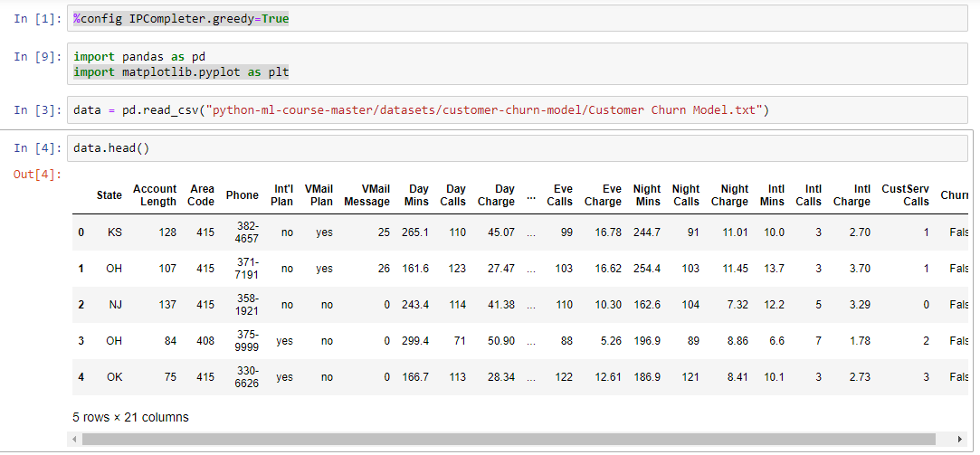
Task: Click the phone value 382-4657
Action: pyautogui.click(x=246, y=232)
